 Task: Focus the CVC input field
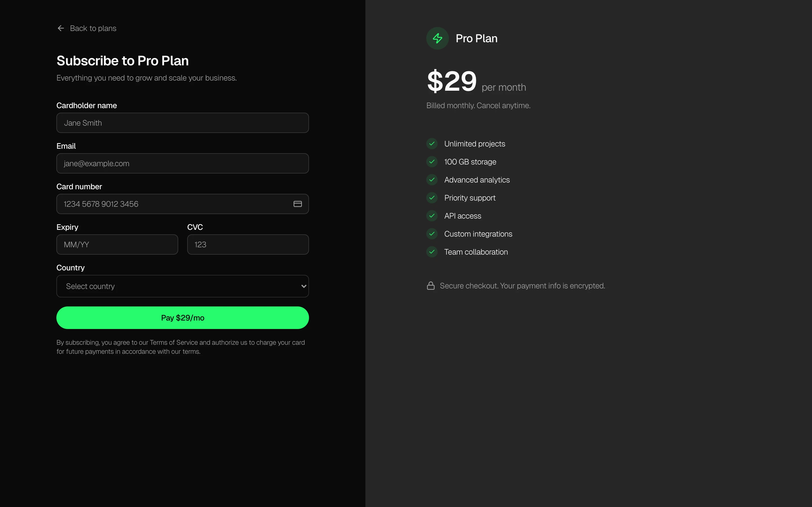[x=248, y=245]
